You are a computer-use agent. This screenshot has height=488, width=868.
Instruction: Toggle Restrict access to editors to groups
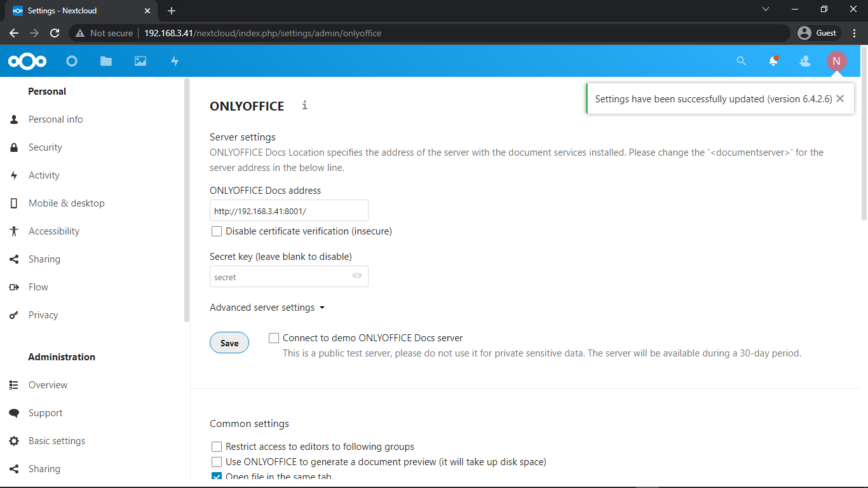pyautogui.click(x=217, y=447)
